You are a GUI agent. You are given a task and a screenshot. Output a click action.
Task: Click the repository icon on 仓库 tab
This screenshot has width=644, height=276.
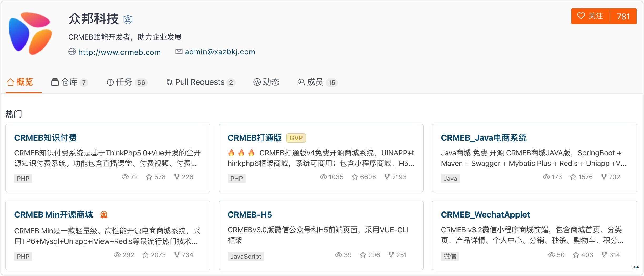click(x=55, y=82)
